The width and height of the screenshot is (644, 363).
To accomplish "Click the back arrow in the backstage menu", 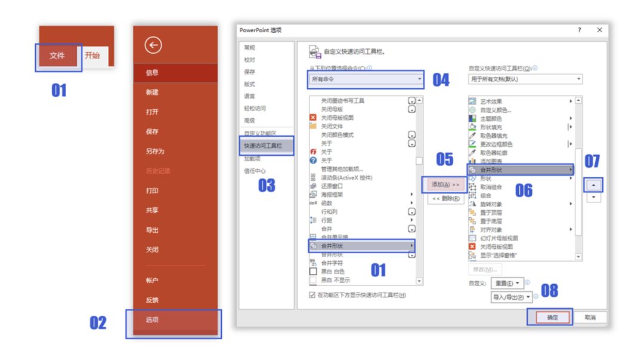I will pos(153,45).
